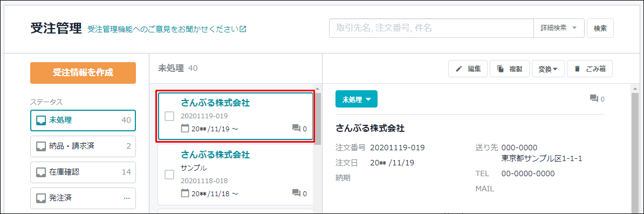Click the ごみ箱 button

point(590,69)
